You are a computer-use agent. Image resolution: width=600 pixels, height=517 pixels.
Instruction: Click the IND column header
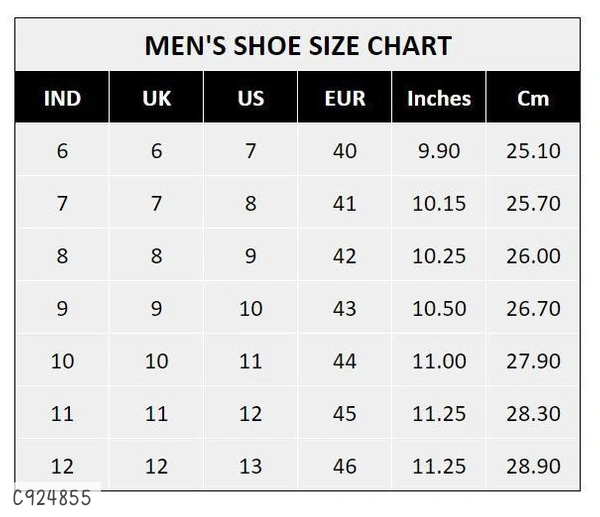coord(62,99)
